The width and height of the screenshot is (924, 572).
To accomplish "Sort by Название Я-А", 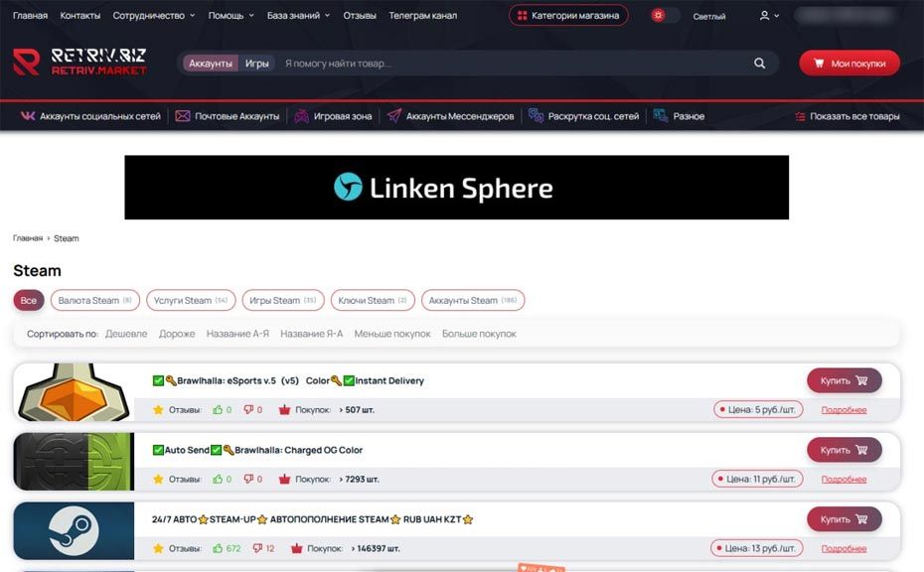I will (311, 334).
